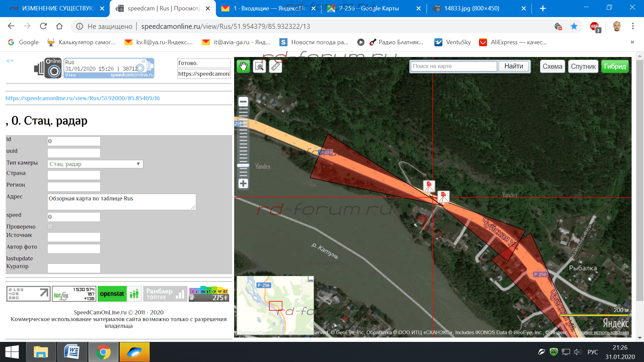Image resolution: width=644 pixels, height=362 pixels.
Task: Click the Адрес text area
Action: coord(121,202)
